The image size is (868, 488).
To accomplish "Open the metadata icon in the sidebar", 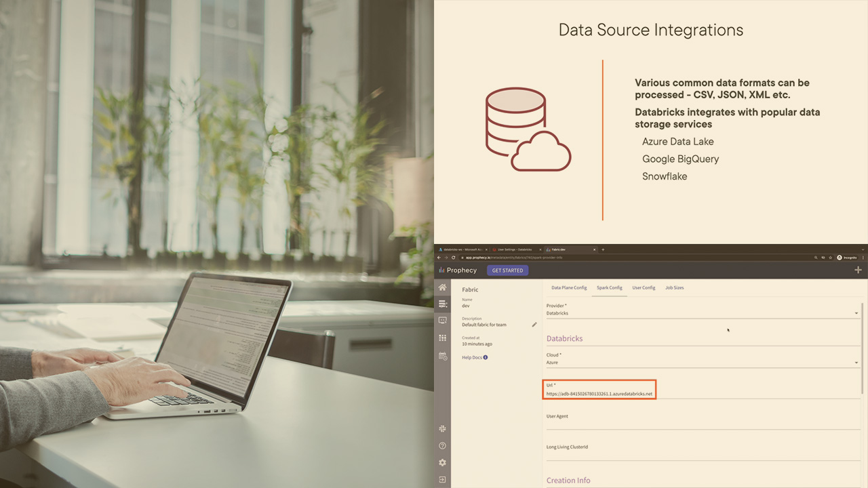I will pyautogui.click(x=442, y=304).
